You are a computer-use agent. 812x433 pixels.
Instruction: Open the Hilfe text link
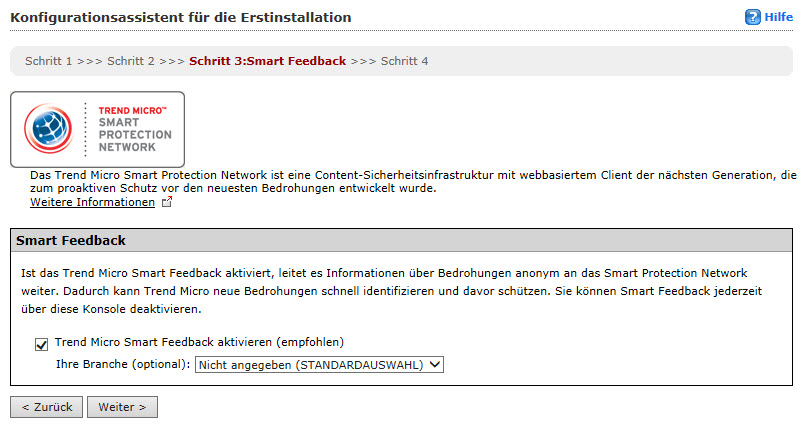779,18
